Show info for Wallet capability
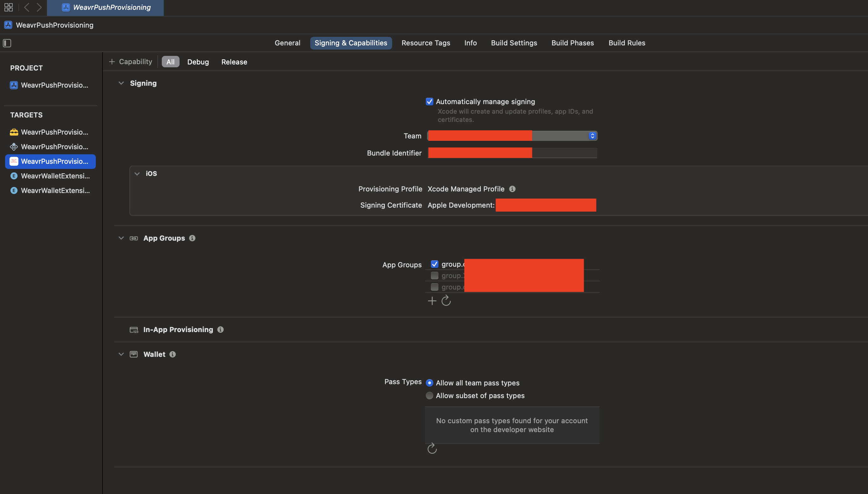The width and height of the screenshot is (868, 494). (173, 354)
